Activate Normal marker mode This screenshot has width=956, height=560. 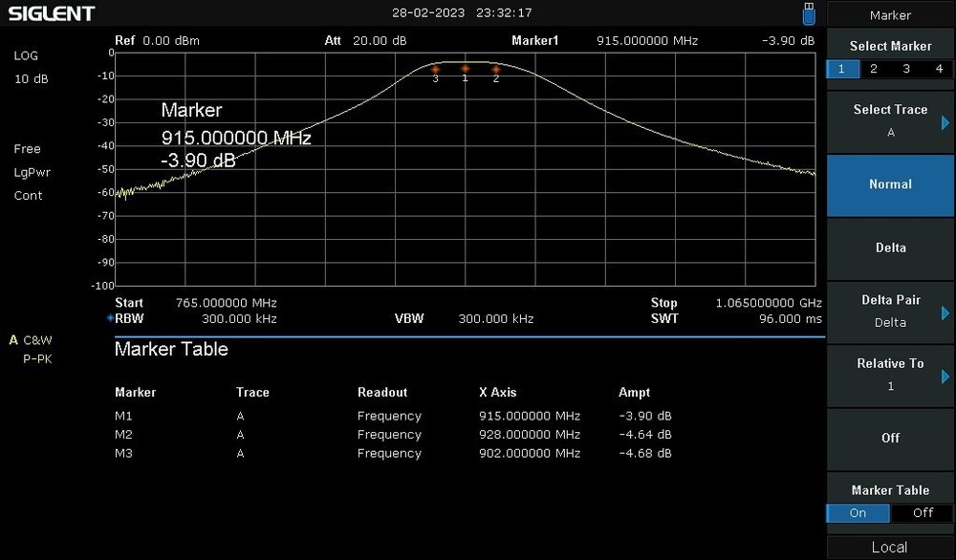pos(890,184)
